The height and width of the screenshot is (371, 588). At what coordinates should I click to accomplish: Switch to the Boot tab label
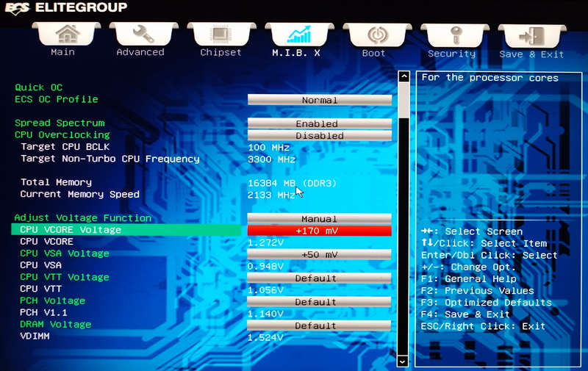click(x=373, y=53)
